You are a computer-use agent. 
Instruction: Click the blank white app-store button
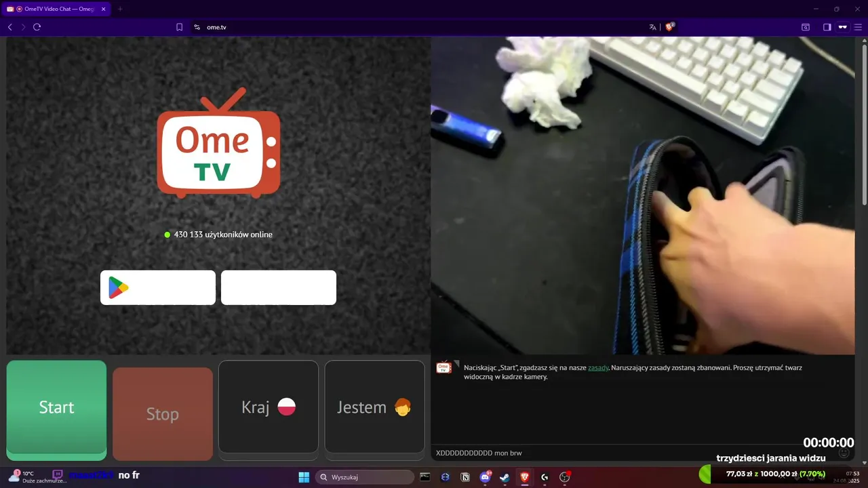(279, 287)
